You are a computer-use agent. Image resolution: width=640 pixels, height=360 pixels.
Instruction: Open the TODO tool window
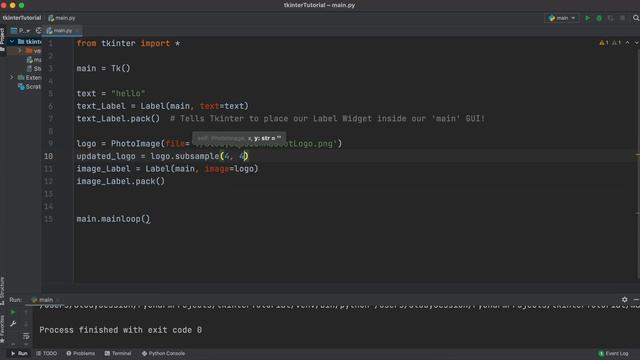[x=46, y=353]
